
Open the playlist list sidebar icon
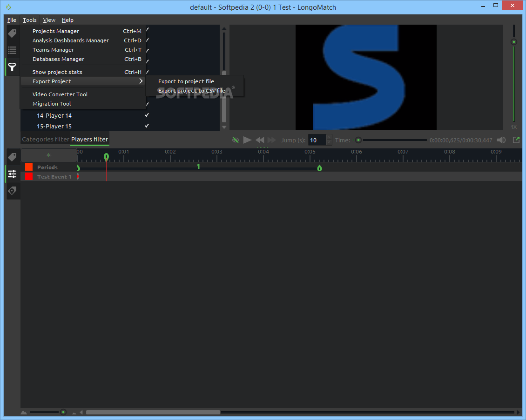(13, 50)
